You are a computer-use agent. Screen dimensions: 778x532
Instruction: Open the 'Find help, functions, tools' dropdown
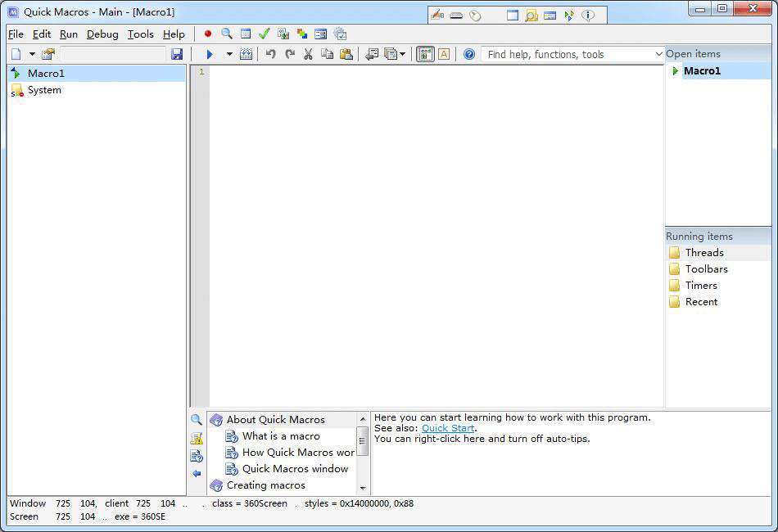point(658,54)
